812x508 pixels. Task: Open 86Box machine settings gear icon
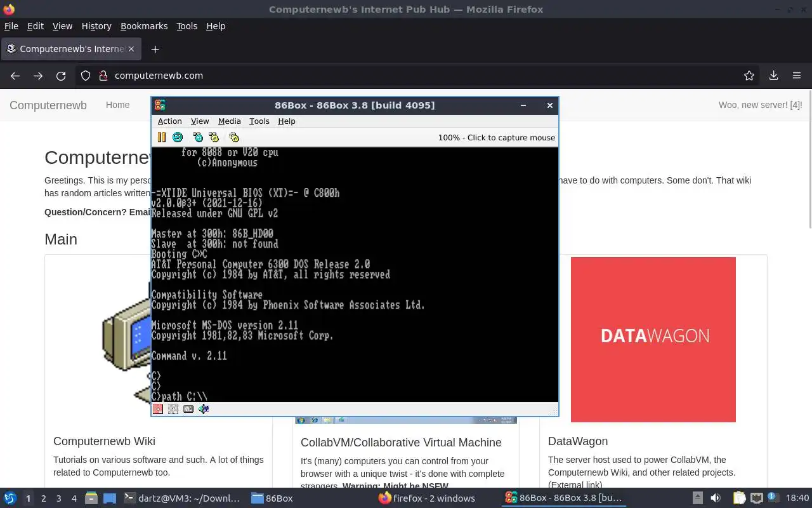pos(234,137)
